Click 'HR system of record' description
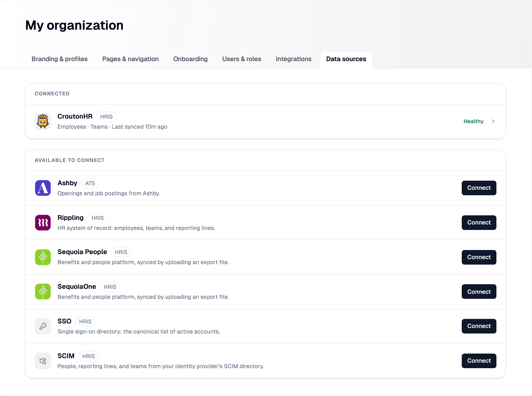The height and width of the screenshot is (396, 532). point(136,228)
